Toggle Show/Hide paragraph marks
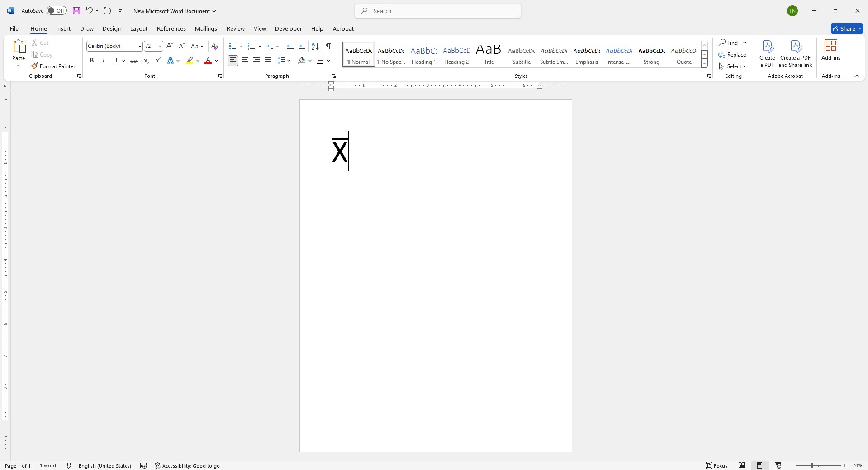The width and height of the screenshot is (868, 470). (x=328, y=46)
